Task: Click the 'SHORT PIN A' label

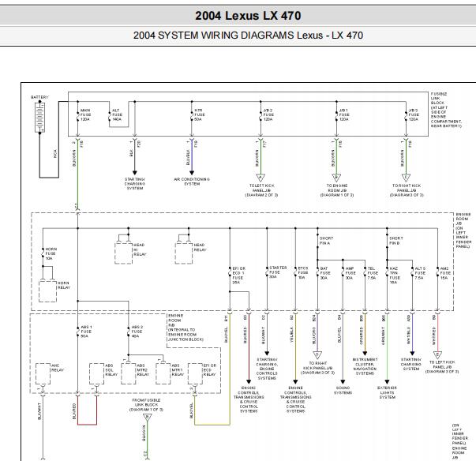Action: coord(326,241)
